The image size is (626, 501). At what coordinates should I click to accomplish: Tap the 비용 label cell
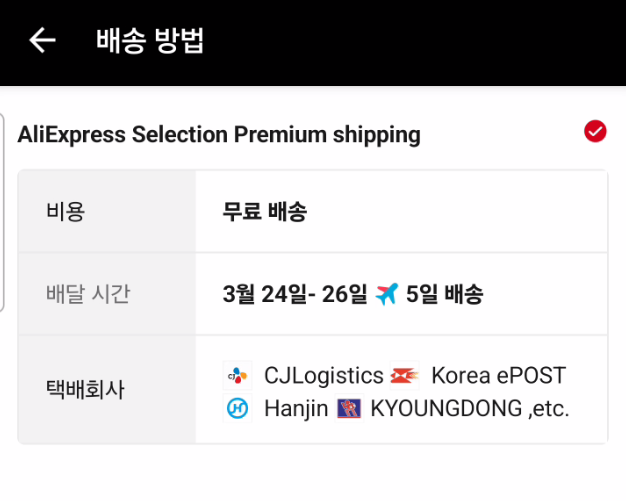pyautogui.click(x=66, y=211)
